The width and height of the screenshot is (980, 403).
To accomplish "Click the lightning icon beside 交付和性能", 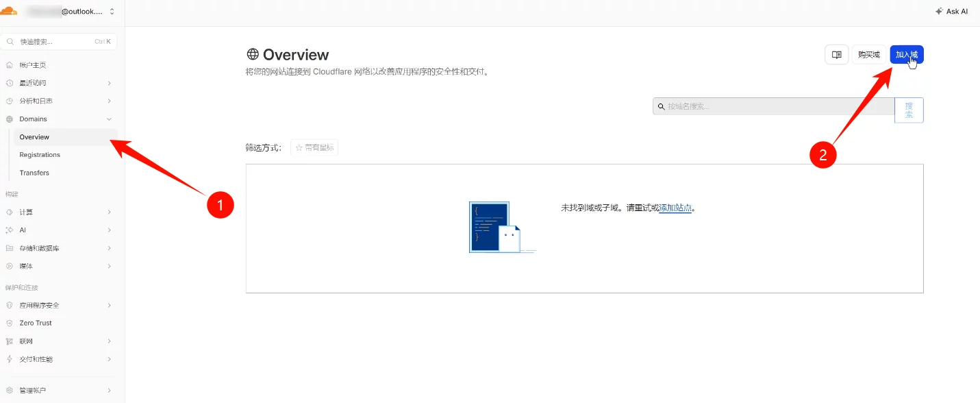I will (10, 359).
